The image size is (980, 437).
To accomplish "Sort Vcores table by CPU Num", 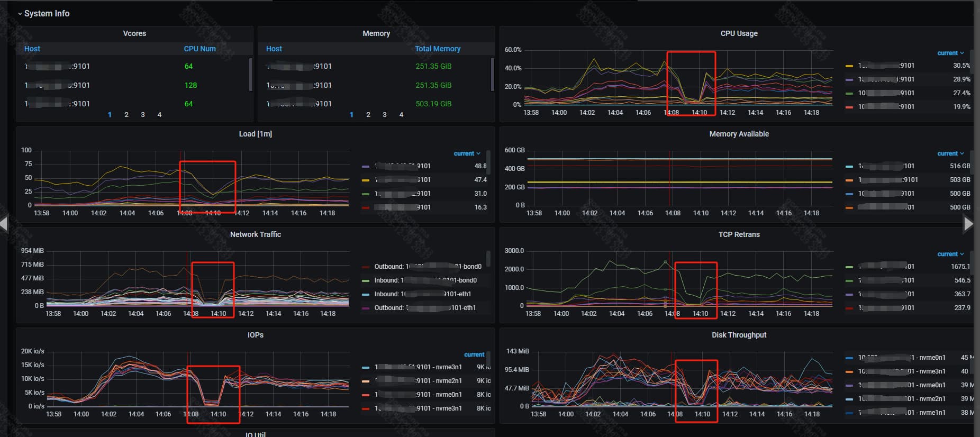I will click(x=199, y=49).
